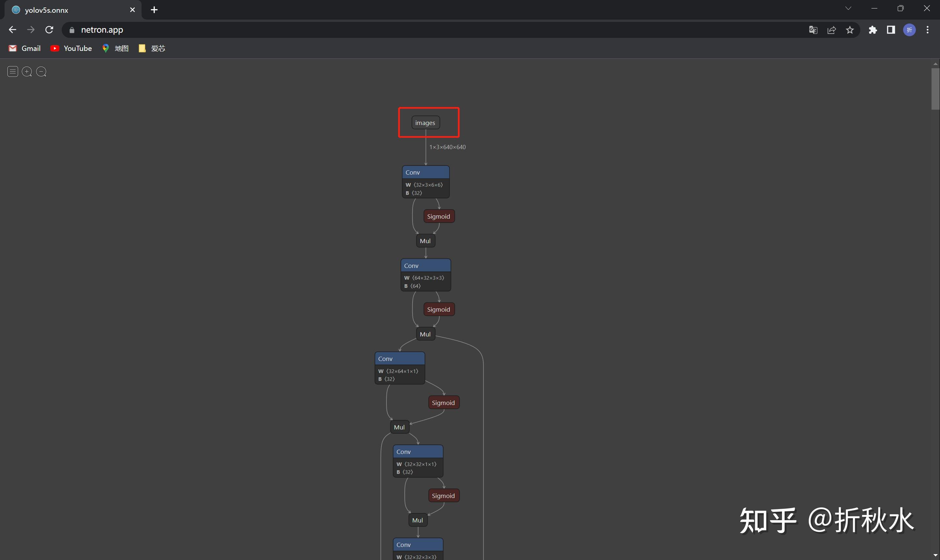Select the images input node
Image resolution: width=940 pixels, height=560 pixels.
[x=425, y=123]
